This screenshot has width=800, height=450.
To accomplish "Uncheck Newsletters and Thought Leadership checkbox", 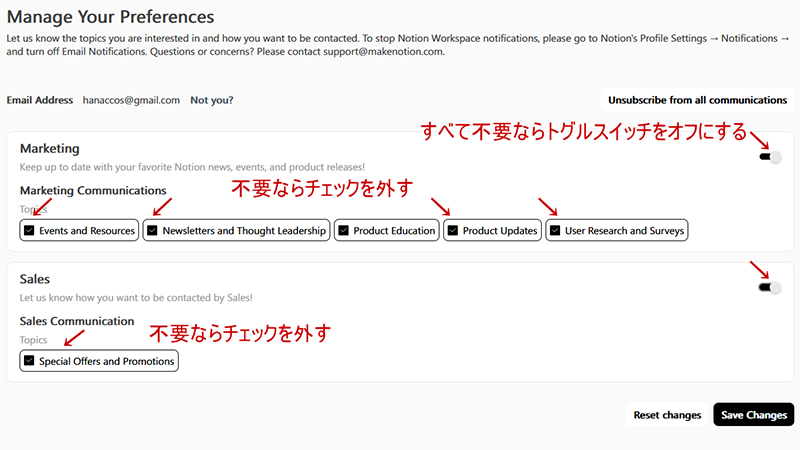I will [x=152, y=230].
